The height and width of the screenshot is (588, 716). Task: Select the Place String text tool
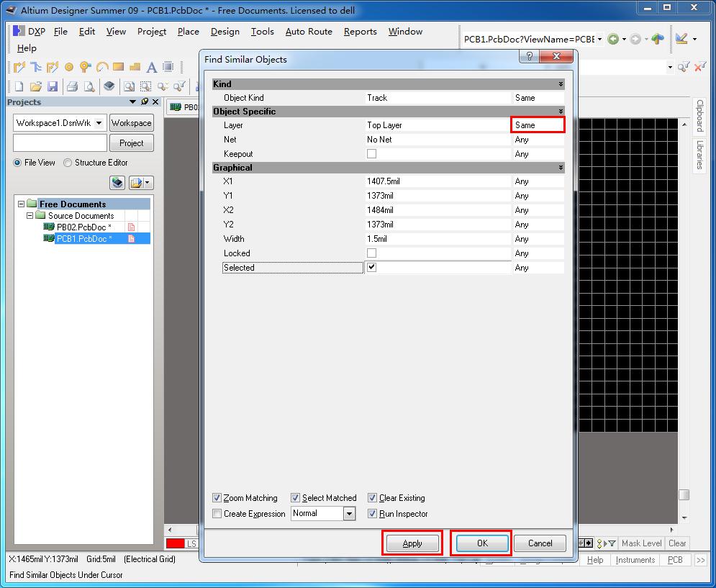(152, 67)
